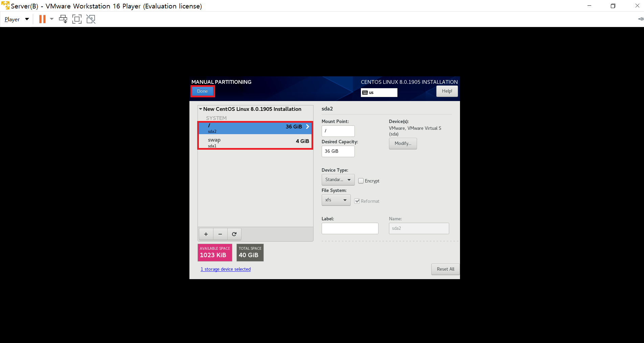The width and height of the screenshot is (644, 343).
Task: Click the SYSTEM section label
Action: 216,118
